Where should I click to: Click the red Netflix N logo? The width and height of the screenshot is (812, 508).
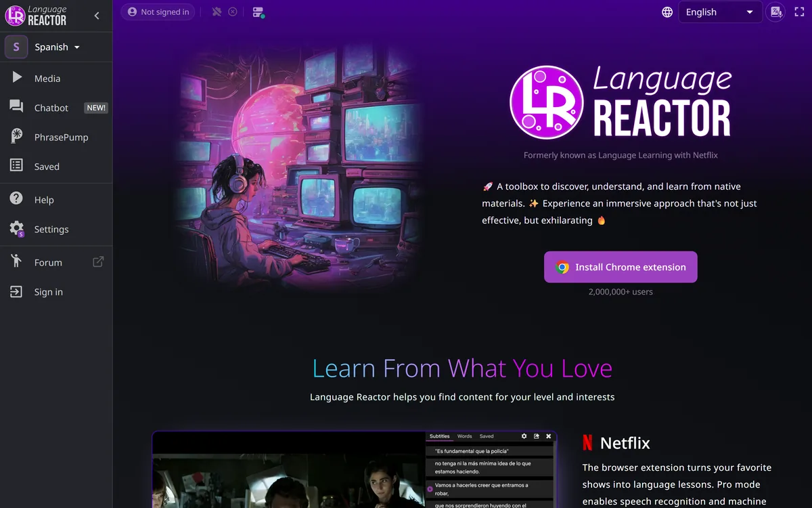click(587, 443)
